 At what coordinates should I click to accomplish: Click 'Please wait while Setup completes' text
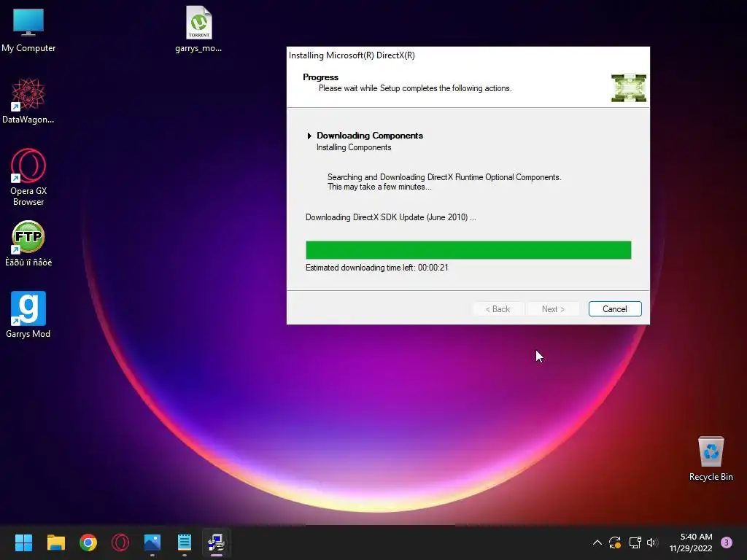tap(415, 88)
